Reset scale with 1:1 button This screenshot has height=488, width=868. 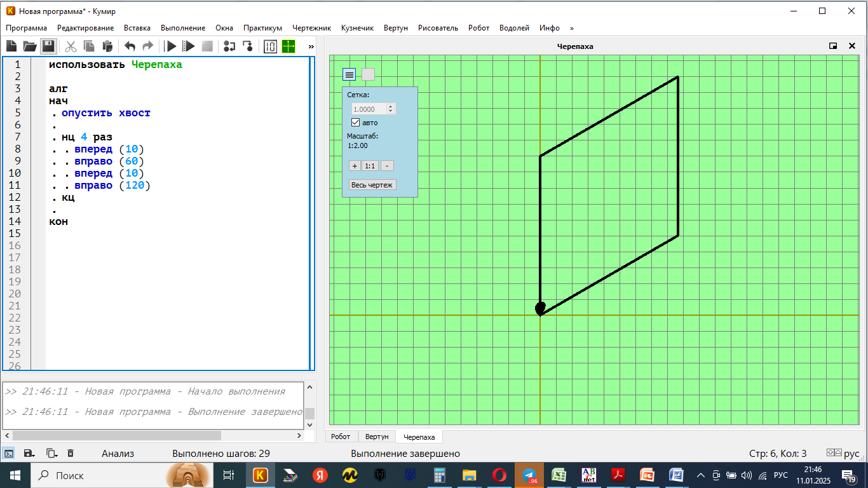point(370,166)
